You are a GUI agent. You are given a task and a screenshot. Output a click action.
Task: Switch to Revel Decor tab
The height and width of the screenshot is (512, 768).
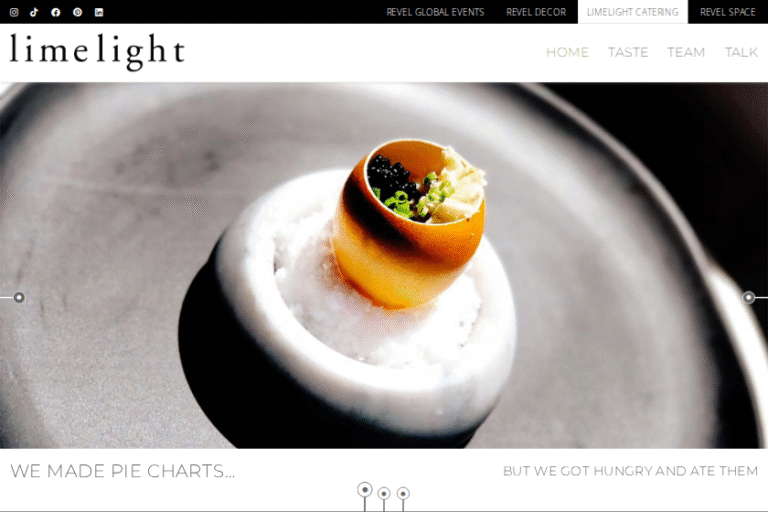pyautogui.click(x=536, y=12)
